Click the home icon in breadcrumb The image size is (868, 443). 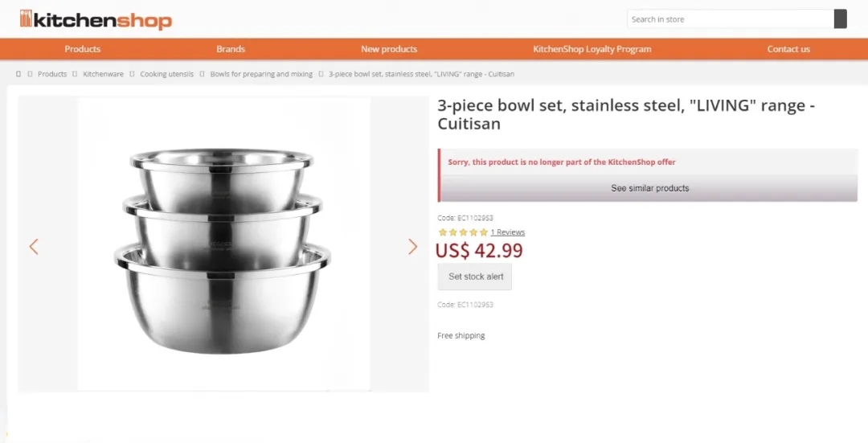pos(18,74)
